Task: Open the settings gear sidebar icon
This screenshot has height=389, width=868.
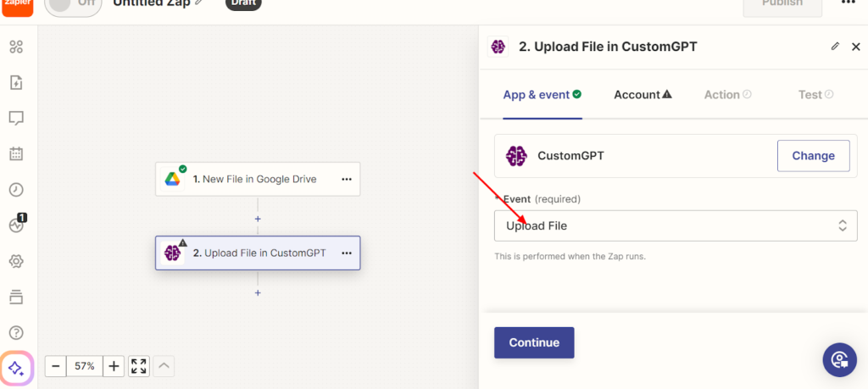Action: [x=16, y=261]
